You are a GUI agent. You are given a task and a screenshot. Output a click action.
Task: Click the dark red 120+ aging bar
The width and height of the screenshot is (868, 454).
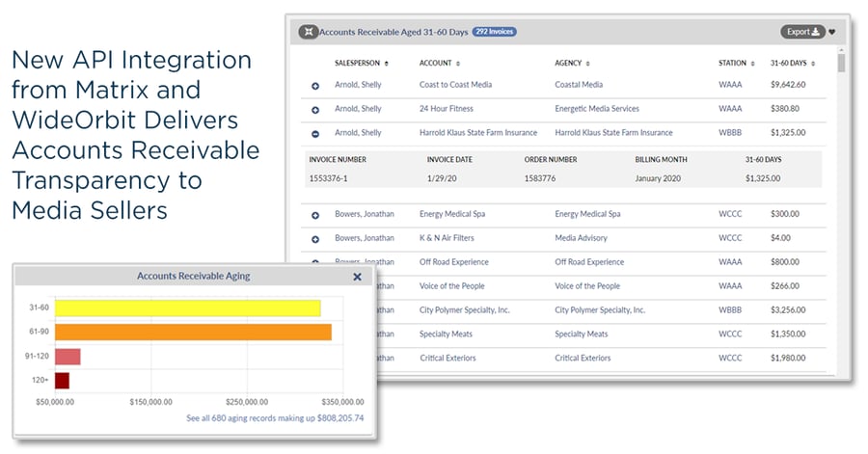click(x=62, y=381)
